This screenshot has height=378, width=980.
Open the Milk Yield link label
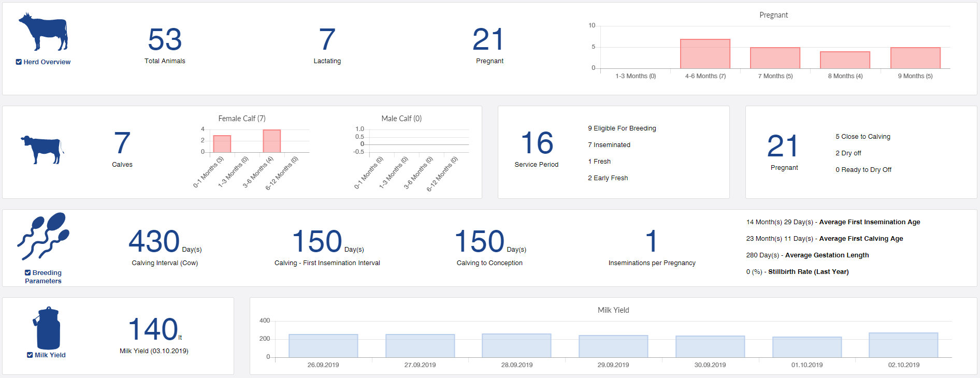point(50,355)
